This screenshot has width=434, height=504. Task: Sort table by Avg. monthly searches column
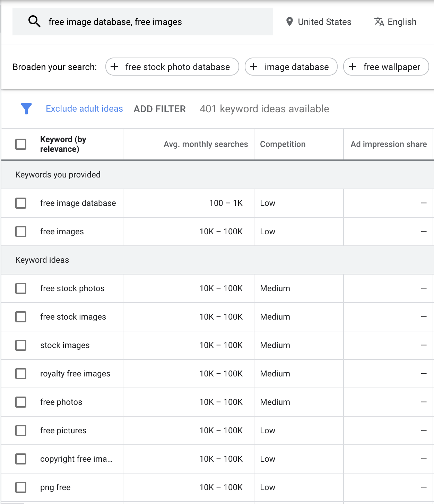coord(206,144)
